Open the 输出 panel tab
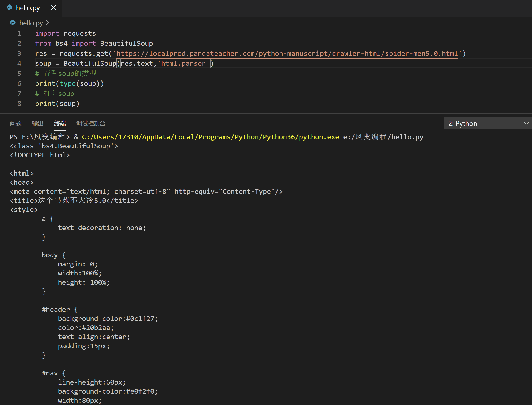The width and height of the screenshot is (532, 405). coord(38,123)
